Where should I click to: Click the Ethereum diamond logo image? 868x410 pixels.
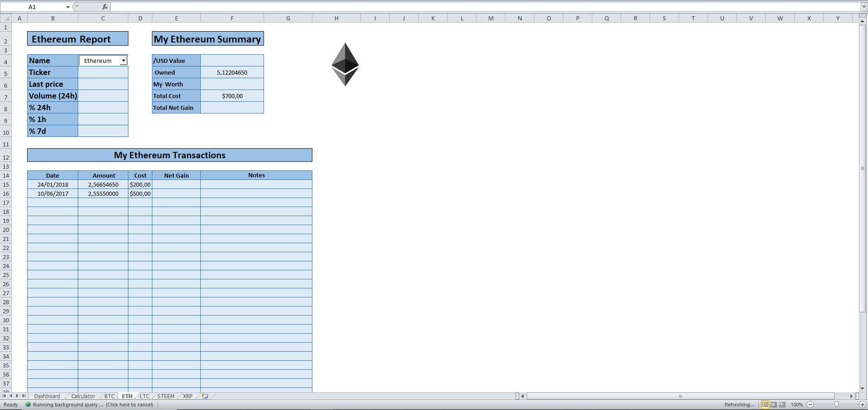(x=345, y=64)
